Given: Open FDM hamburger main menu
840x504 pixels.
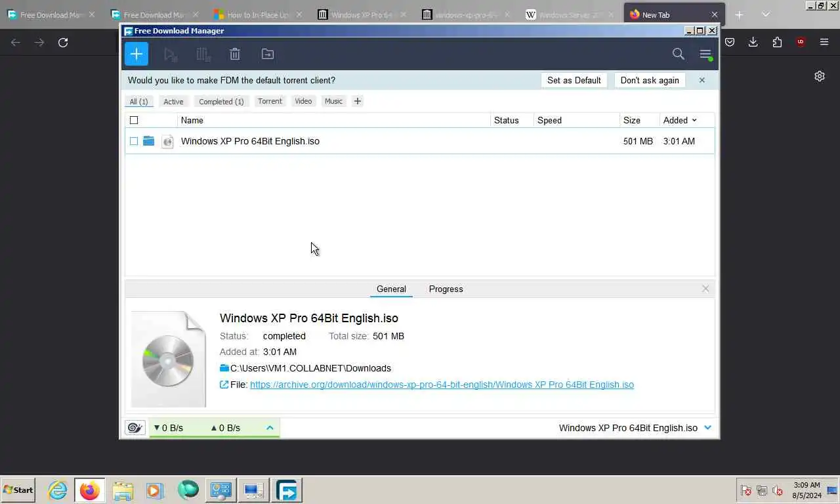Looking at the screenshot, I should coord(705,54).
